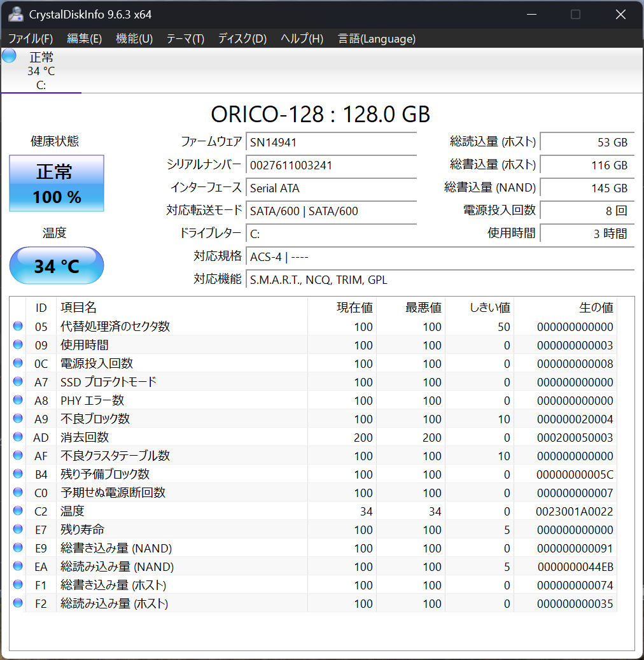This screenshot has width=644, height=660.
Task: Click the status dot next to 電源投入回数
Action: pyautogui.click(x=18, y=363)
